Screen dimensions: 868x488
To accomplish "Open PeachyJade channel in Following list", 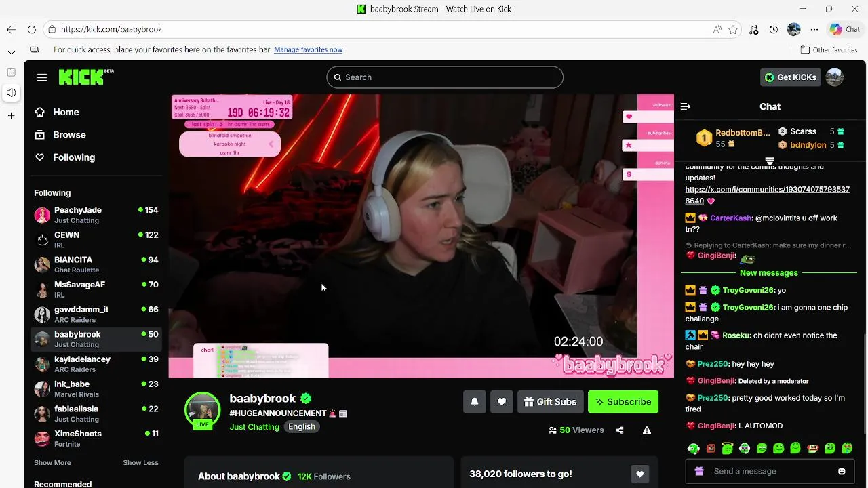I will [96, 215].
